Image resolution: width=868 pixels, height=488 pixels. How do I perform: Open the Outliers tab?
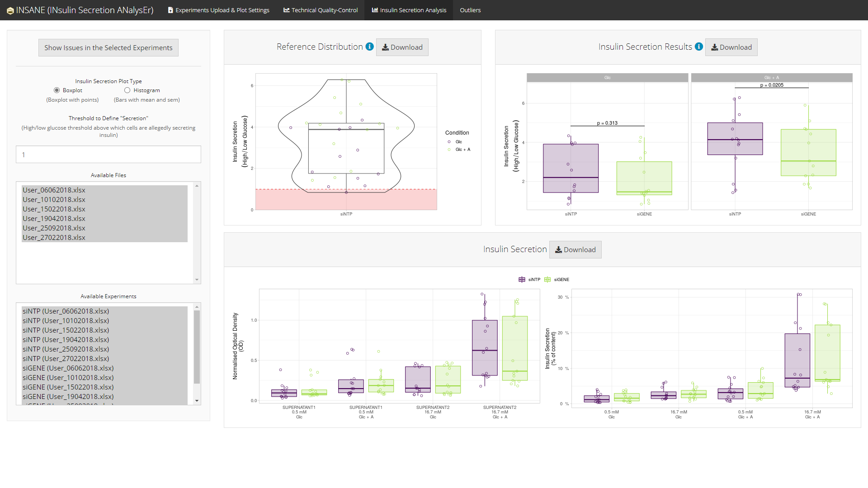click(x=470, y=10)
